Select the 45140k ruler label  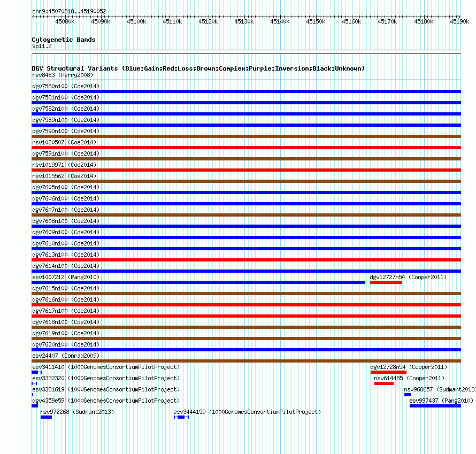pos(280,21)
